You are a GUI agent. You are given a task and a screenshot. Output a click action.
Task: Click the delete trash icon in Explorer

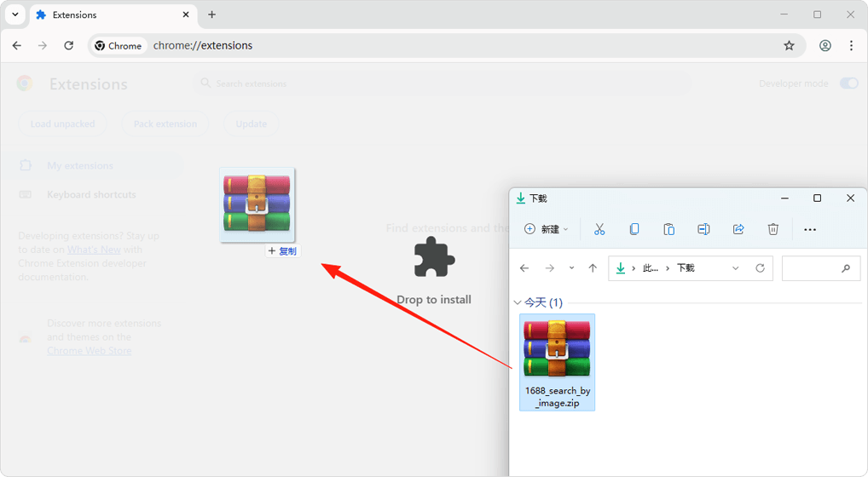[773, 229]
